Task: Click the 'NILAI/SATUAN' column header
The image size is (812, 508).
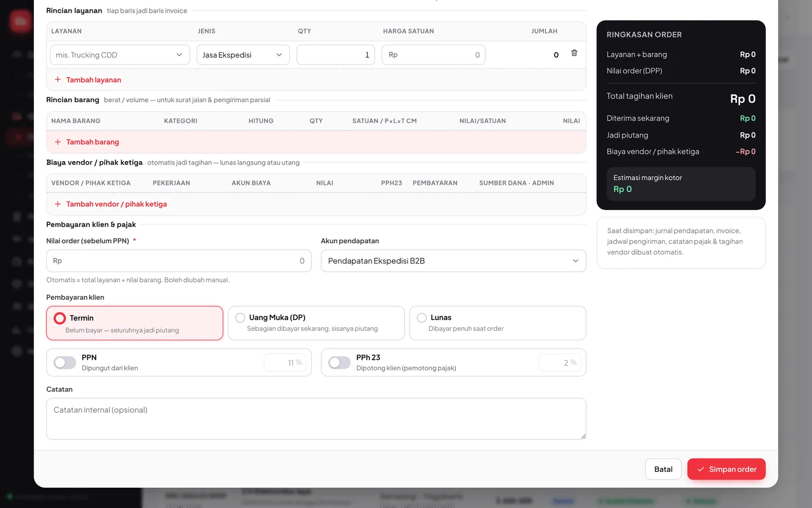Action: pyautogui.click(x=483, y=121)
